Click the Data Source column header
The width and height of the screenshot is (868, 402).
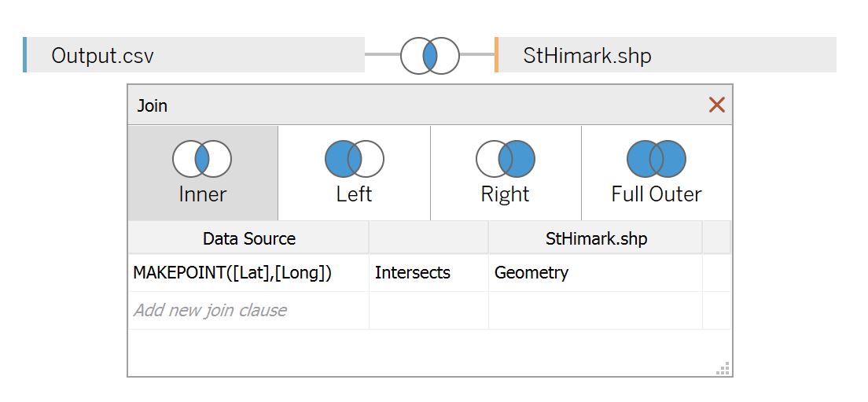point(248,238)
